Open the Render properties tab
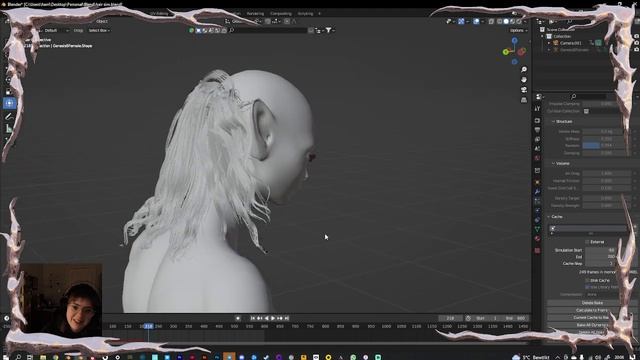Viewport: 640px width, 360px height. 537,121
